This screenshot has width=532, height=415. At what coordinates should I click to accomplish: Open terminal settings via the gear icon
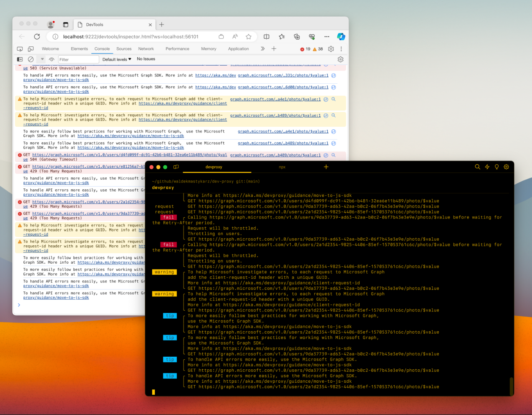(x=506, y=167)
